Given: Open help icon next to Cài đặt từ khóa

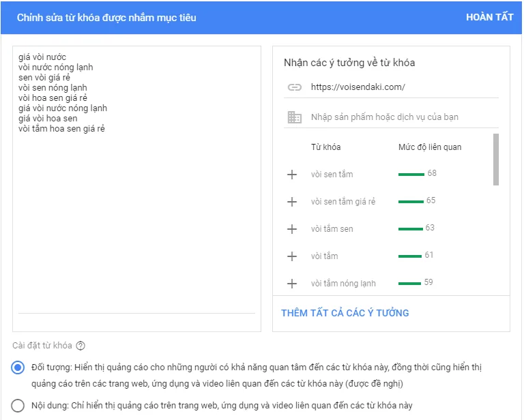Looking at the screenshot, I should pos(81,346).
